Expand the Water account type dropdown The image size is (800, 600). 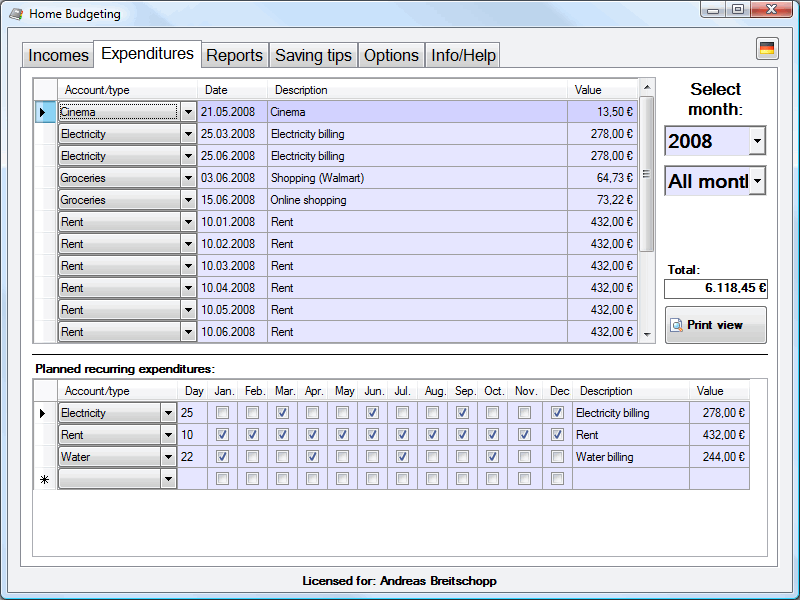point(167,457)
